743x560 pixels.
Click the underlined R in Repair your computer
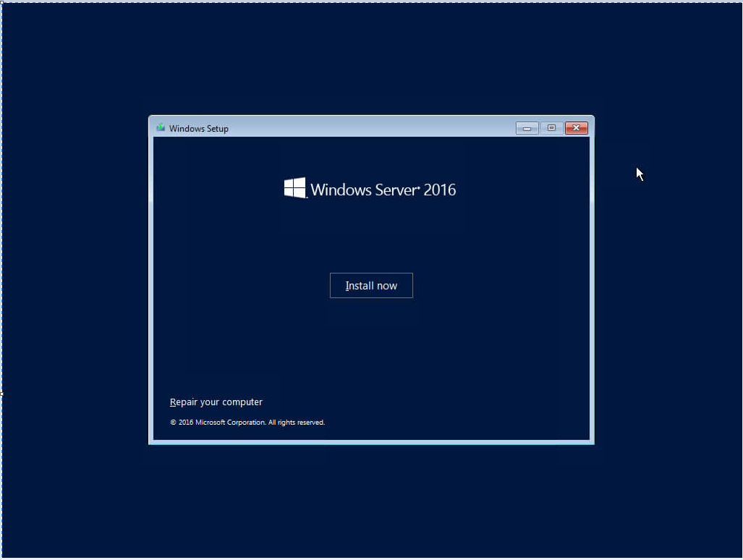[x=174, y=402]
